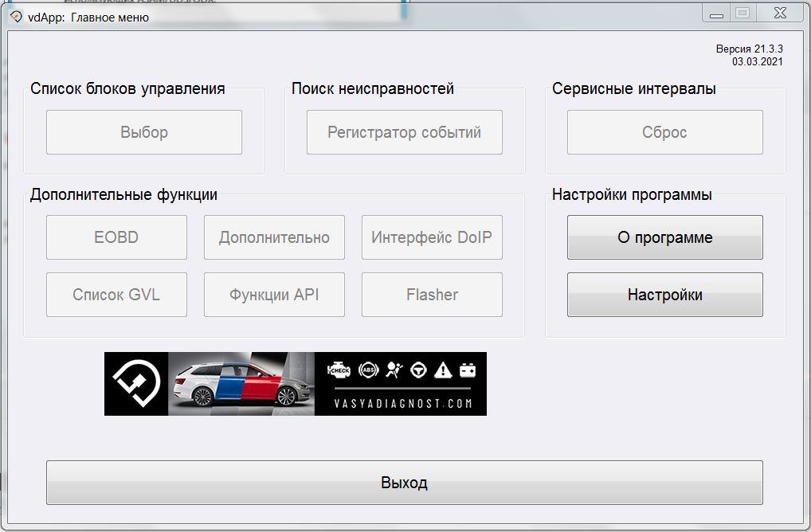Open О программе about dialog
Viewport: 811px width, 532px height.
(x=664, y=237)
